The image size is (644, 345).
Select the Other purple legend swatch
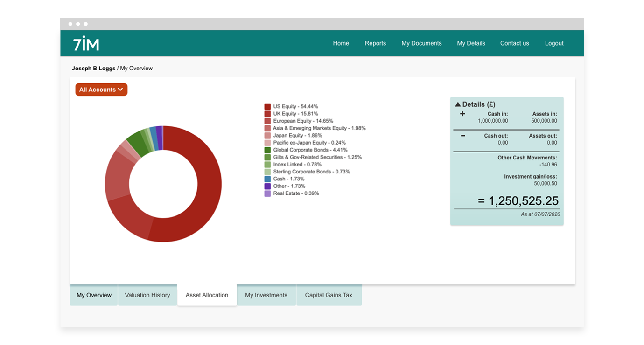click(x=267, y=186)
